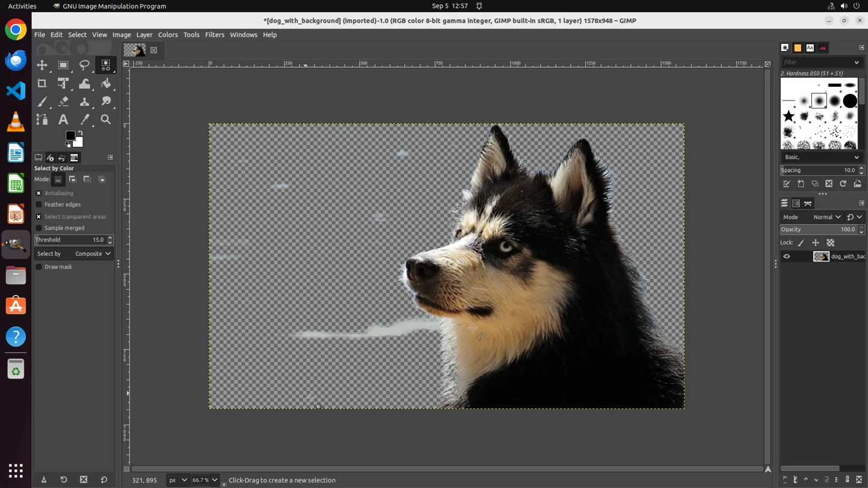Click the foreground black color swatch
The height and width of the screenshot is (488, 868).
[70, 136]
